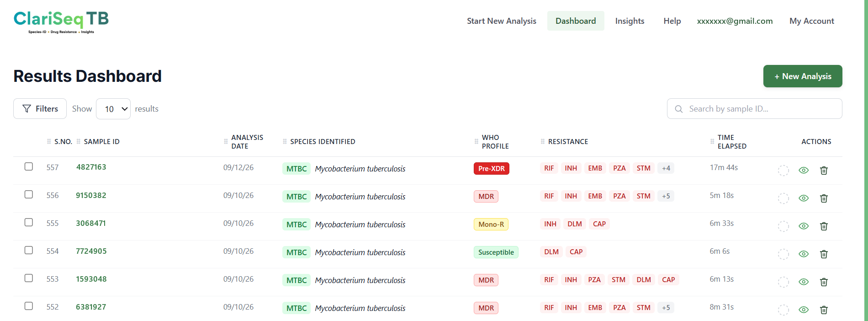The height and width of the screenshot is (321, 868).
Task: Delete sample 9150382 with trash icon
Action: pyautogui.click(x=824, y=198)
